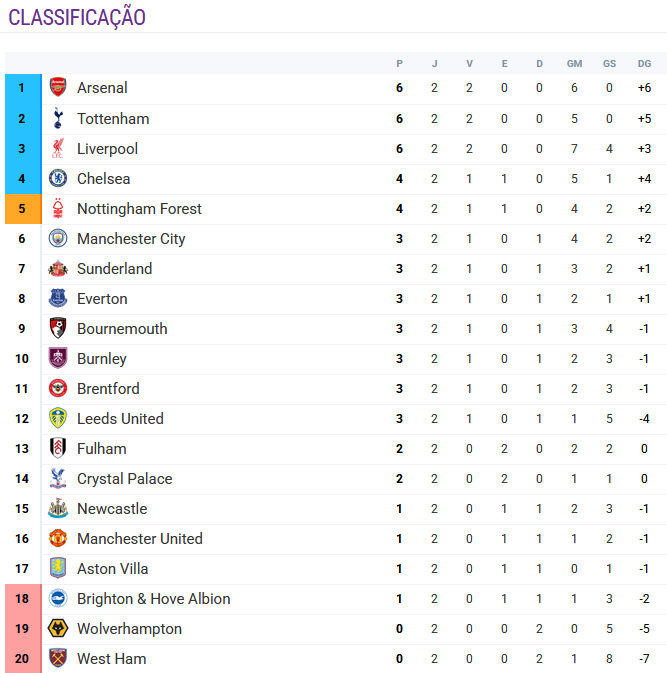The image size is (667, 673).
Task: Click the Crystal Palace eagle crest
Action: (58, 479)
